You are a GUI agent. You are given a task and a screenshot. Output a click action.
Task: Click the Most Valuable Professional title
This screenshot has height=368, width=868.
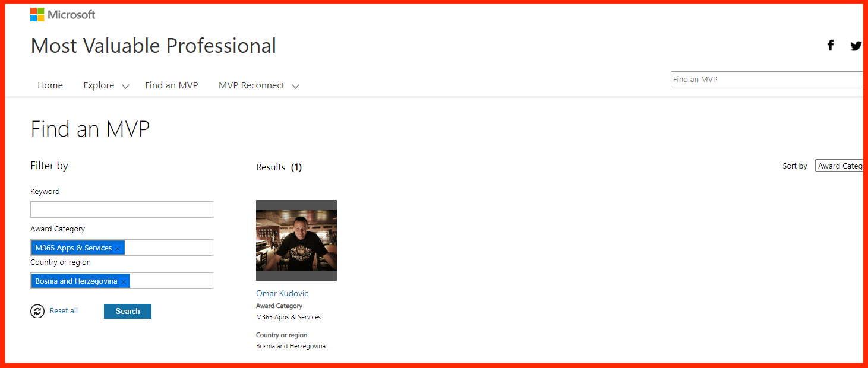[153, 46]
